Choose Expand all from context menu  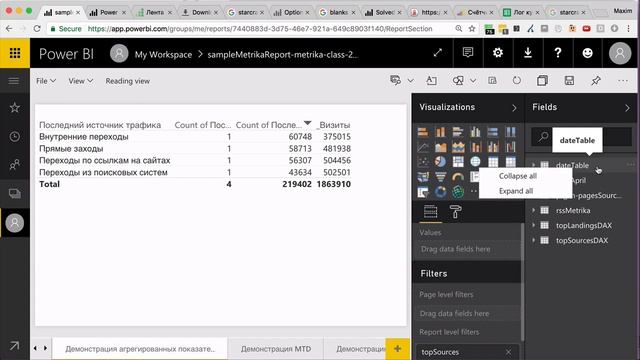[x=516, y=191]
